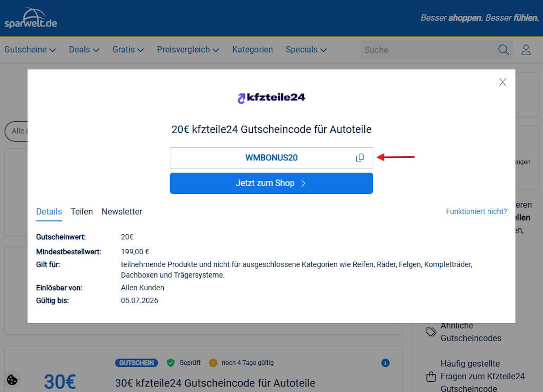
Task: Click the shopping bag icon beside Häufig gestellte Fragen
Action: pos(431,376)
